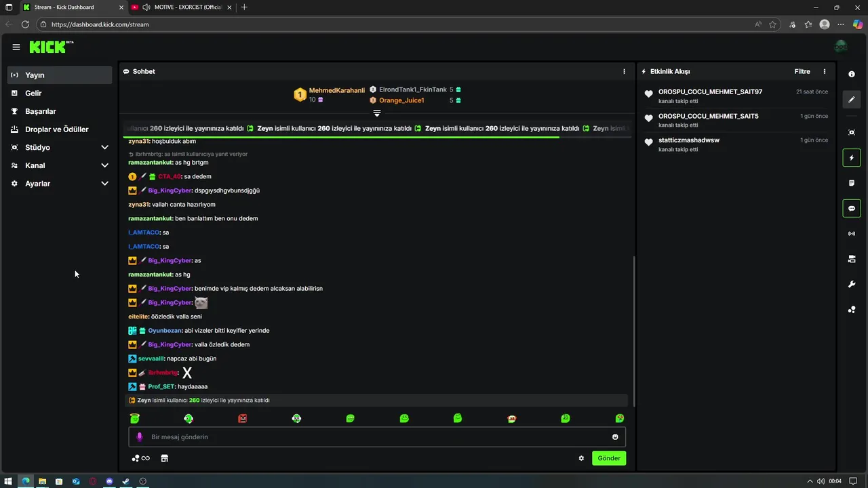This screenshot has width=868, height=488.
Task: Open the browser profile avatar in toolbar
Action: click(825, 24)
